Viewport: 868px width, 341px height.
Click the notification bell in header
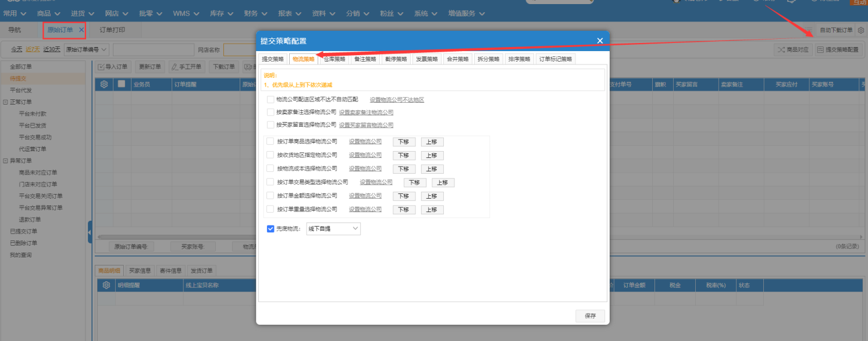[791, 1]
